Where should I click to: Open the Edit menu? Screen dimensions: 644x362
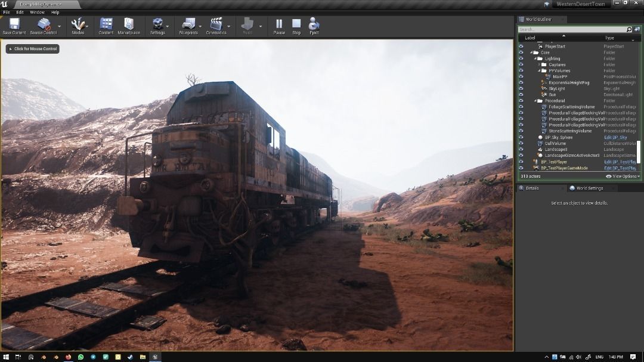point(20,13)
